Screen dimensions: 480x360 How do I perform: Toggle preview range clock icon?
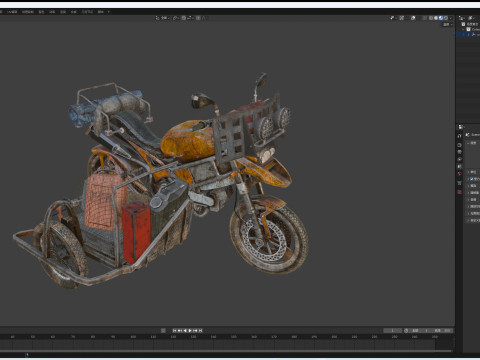click(x=406, y=331)
